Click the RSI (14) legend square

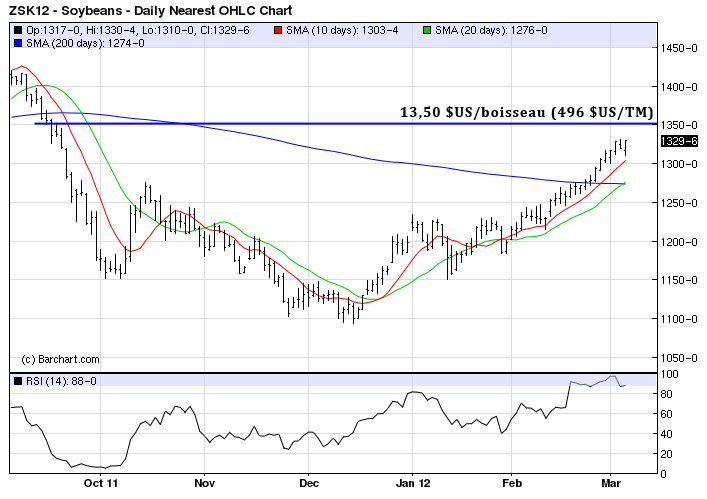[18, 380]
